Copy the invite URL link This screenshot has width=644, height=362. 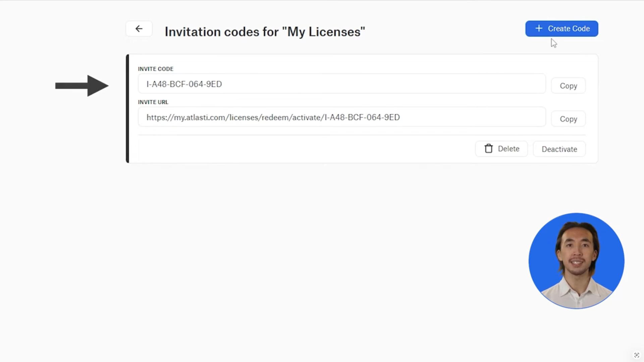pyautogui.click(x=568, y=119)
